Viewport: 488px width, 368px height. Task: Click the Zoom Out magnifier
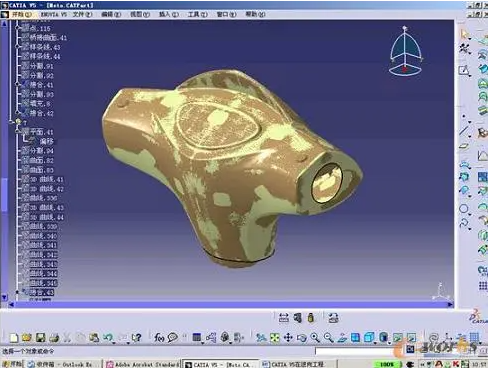tap(329, 338)
